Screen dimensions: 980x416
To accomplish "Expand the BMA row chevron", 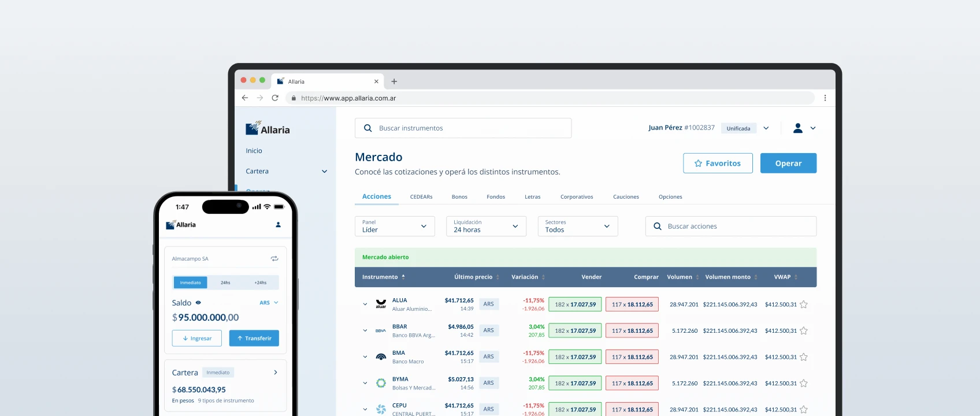I will pyautogui.click(x=365, y=356).
